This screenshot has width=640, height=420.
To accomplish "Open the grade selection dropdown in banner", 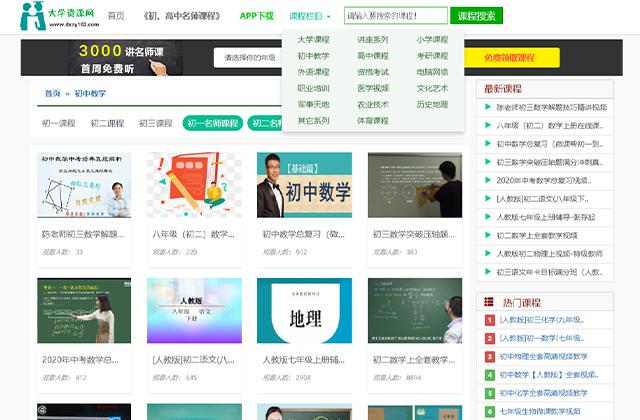I will click(248, 58).
